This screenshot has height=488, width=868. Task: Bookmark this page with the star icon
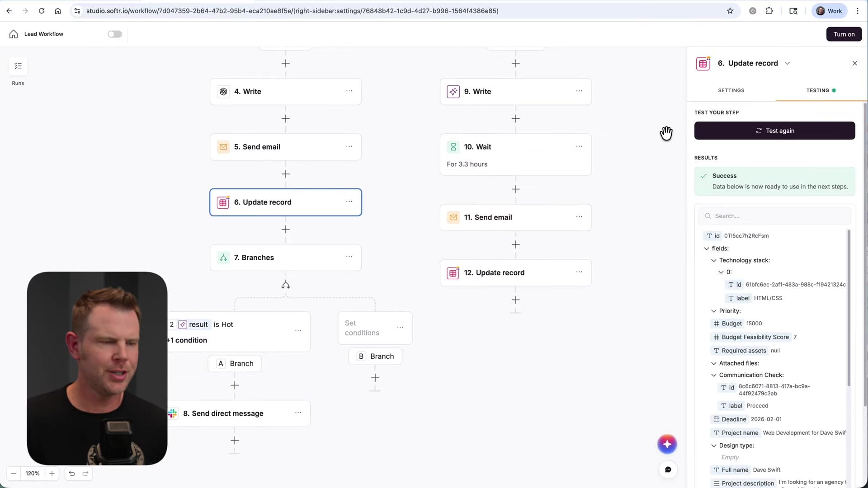[730, 11]
